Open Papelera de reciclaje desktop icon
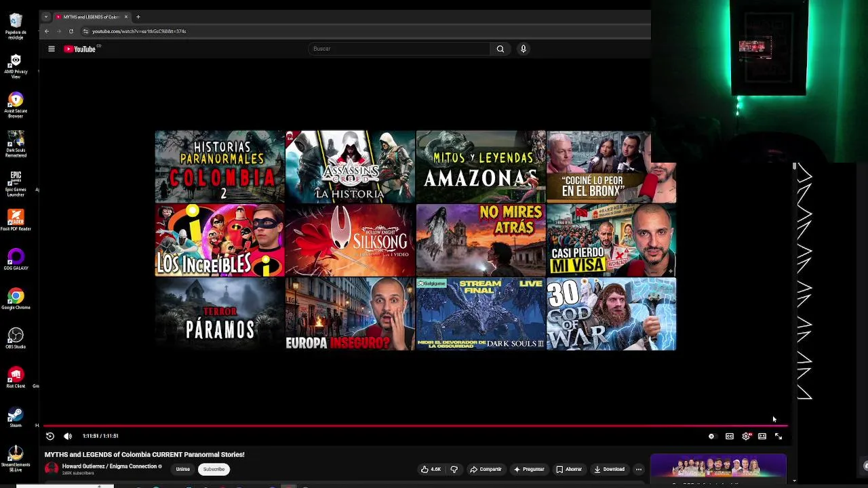Viewport: 868px width, 488px height. coord(16,26)
